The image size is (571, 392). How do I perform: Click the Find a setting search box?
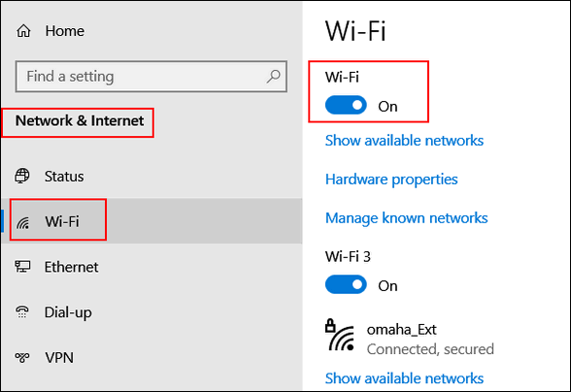pos(151,77)
